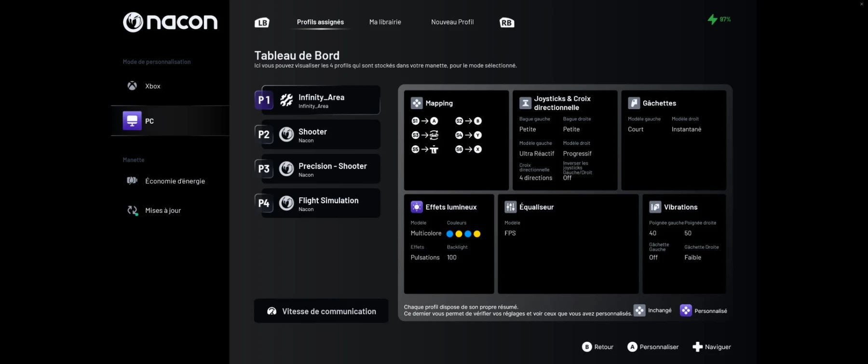Switch to Profils assignés tab

[320, 22]
